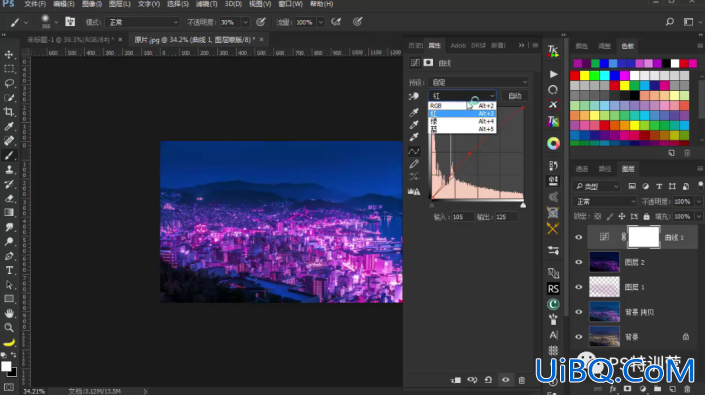Screen dimensions: 705x395
Task: Click the clip-to-layer icon in Properties panel
Action: (455, 380)
